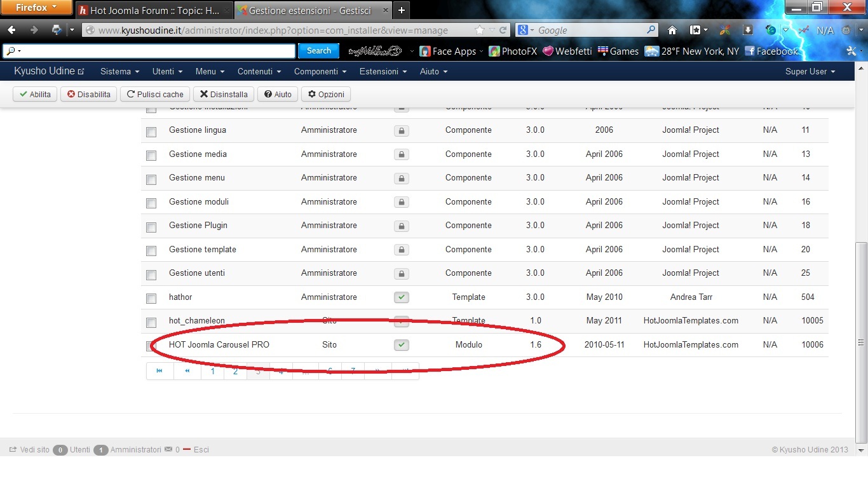Select the Gestione template checkbox
The image size is (868, 488).
(x=151, y=251)
